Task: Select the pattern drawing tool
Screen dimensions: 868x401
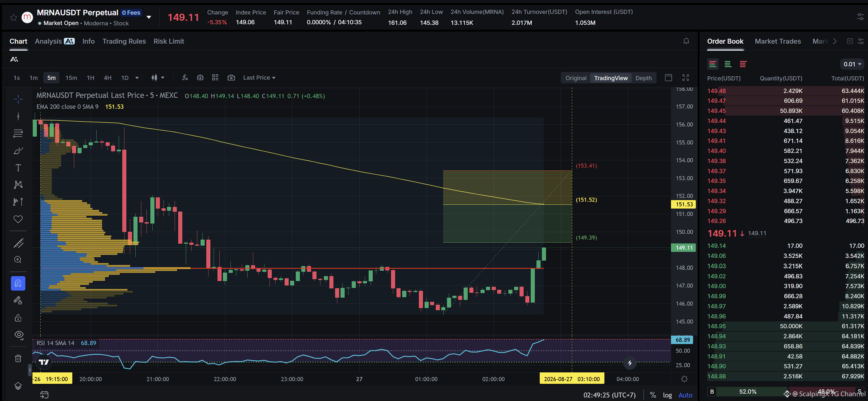Action: click(x=18, y=185)
